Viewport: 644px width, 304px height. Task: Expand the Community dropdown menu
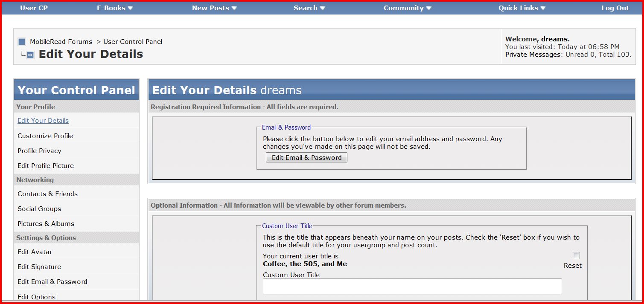[x=408, y=8]
